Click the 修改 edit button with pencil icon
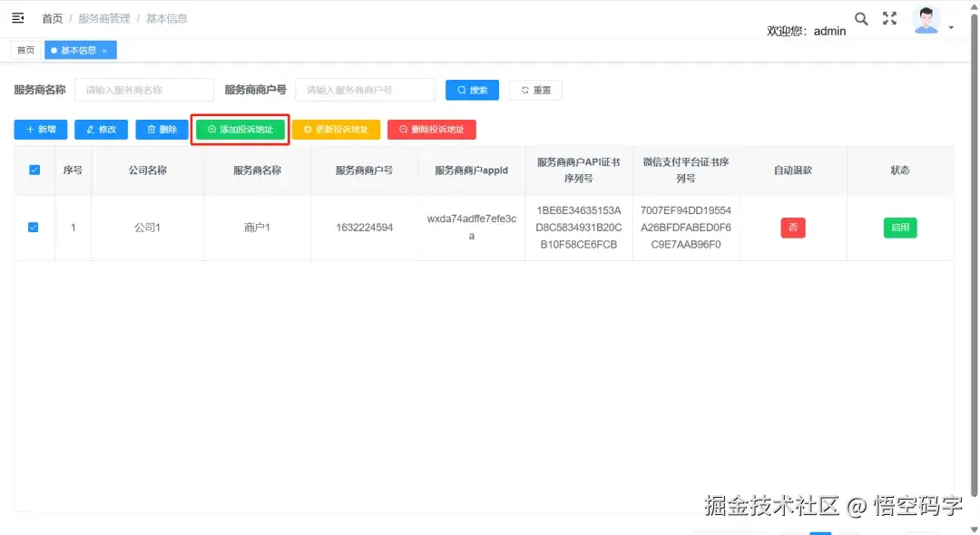 point(101,129)
